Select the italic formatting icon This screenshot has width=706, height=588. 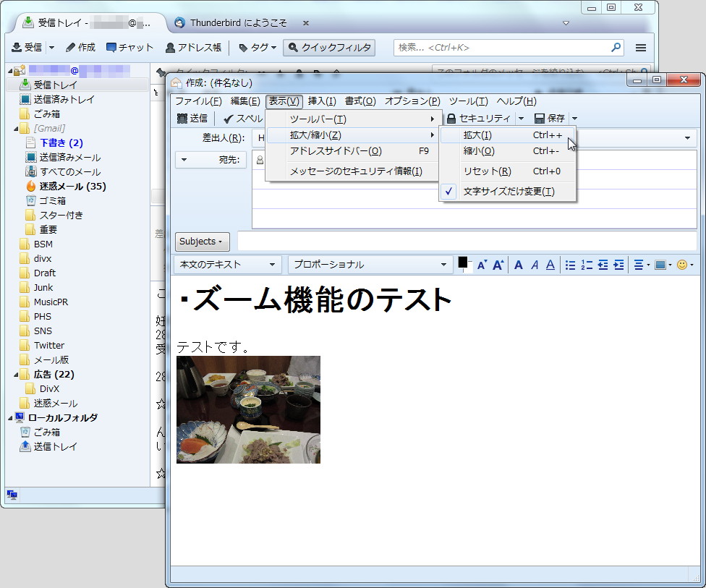(535, 265)
